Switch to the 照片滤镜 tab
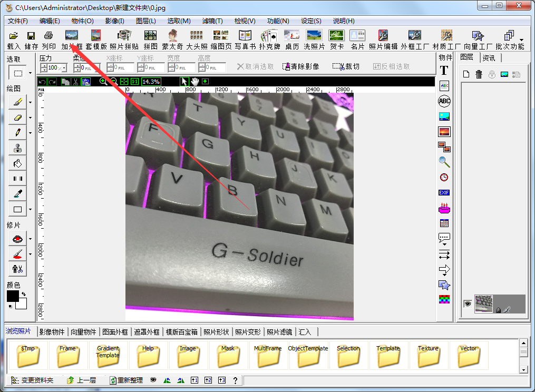This screenshot has width=535, height=392. (x=279, y=331)
